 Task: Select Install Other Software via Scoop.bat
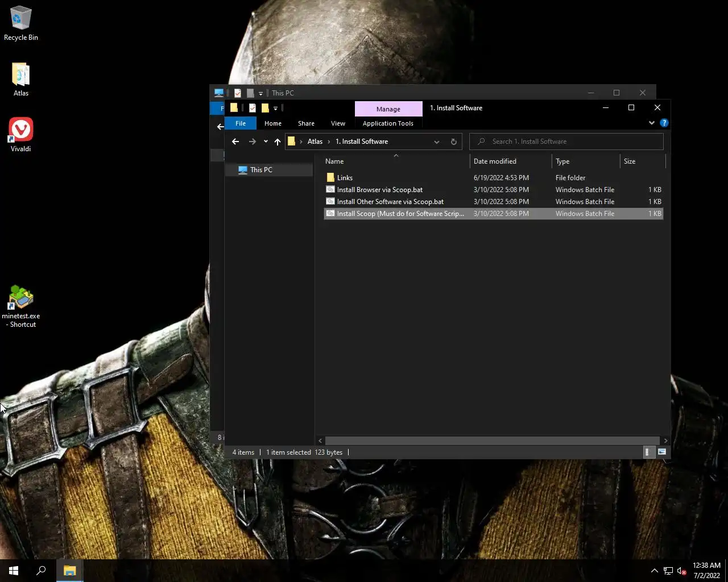493,201
